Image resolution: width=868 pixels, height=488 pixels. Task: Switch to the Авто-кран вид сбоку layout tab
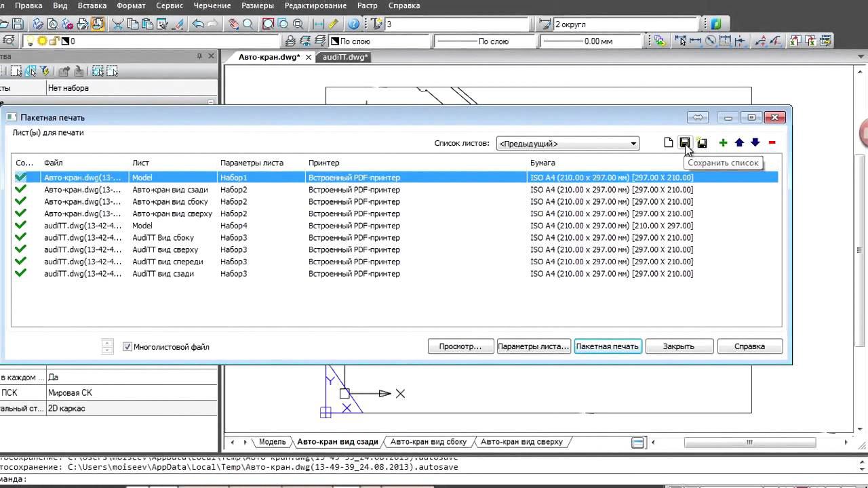429,442
